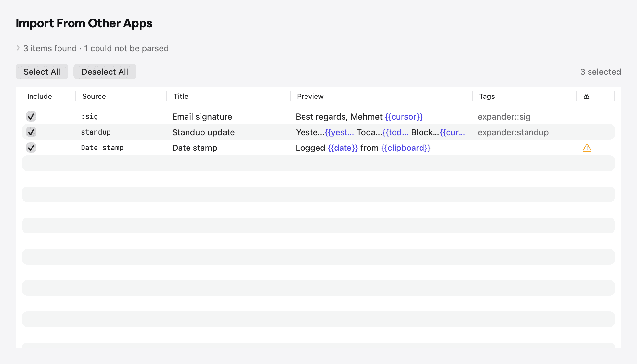Viewport: 637px width, 364px height.
Task: Click the expander:standup tag
Action: pos(513,132)
